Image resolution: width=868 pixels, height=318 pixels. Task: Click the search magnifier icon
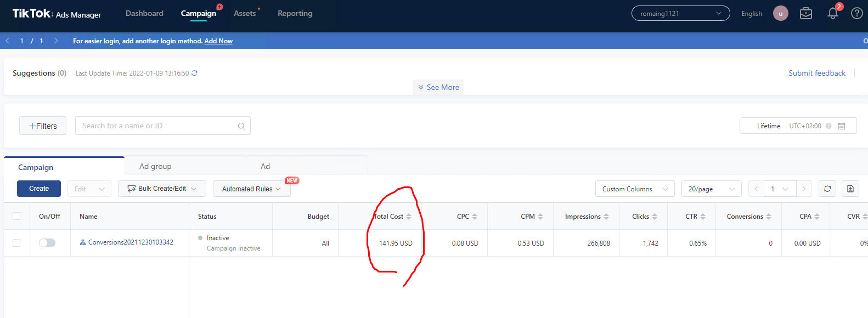coord(241,126)
